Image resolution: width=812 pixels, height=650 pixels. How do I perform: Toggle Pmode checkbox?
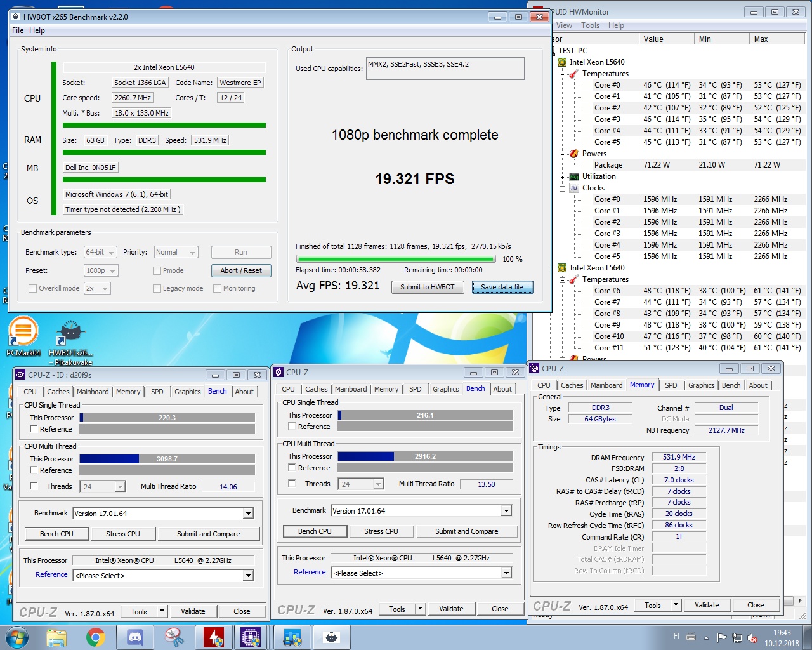pos(157,270)
